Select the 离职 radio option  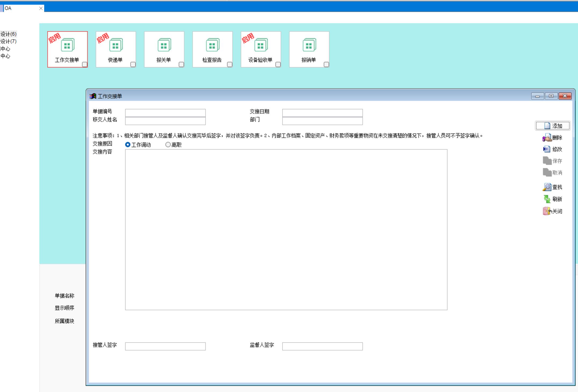click(x=168, y=145)
